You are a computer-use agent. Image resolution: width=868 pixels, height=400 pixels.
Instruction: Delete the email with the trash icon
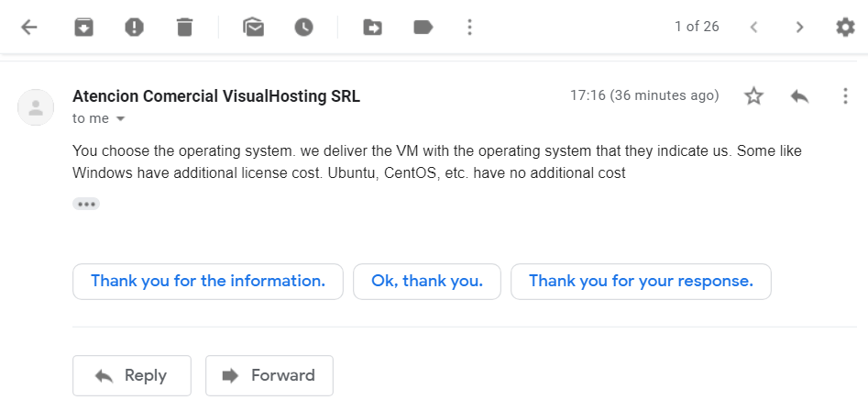(x=184, y=27)
